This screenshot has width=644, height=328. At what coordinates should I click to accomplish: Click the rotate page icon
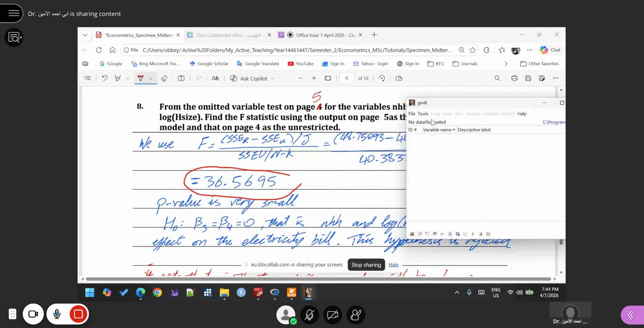[x=382, y=78]
